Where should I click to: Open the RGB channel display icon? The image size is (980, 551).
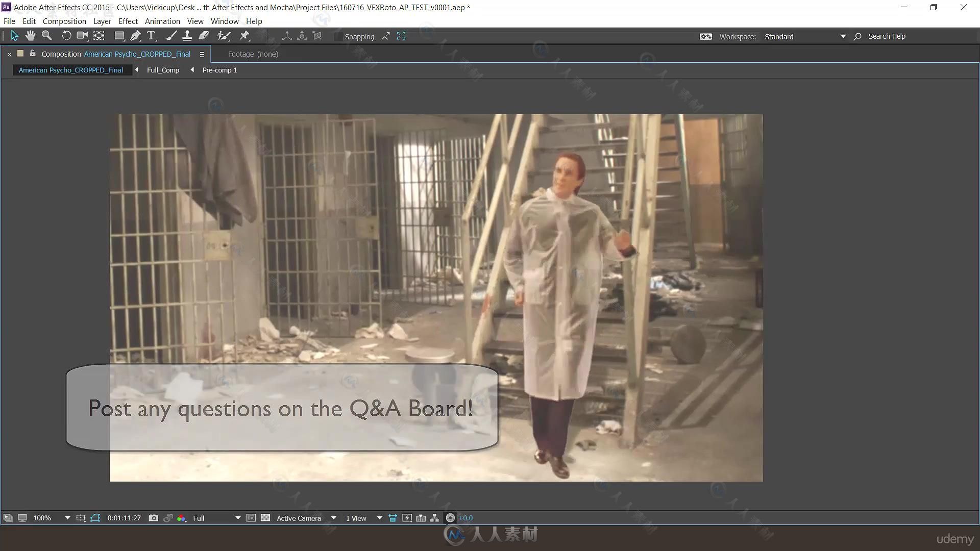click(x=181, y=518)
